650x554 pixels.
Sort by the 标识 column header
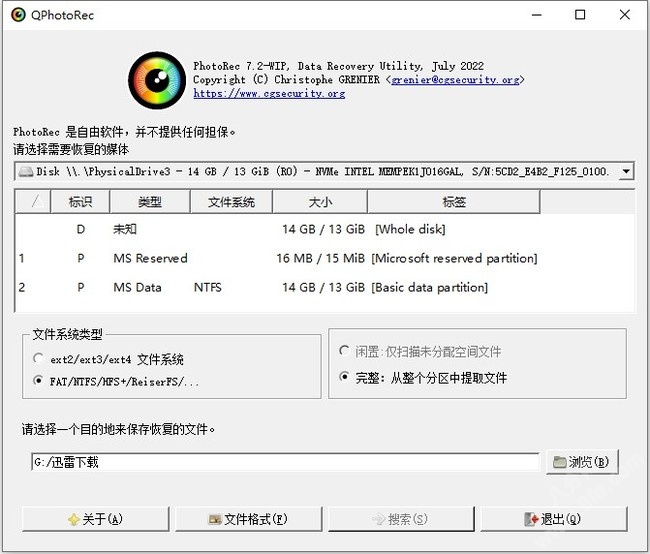point(80,202)
